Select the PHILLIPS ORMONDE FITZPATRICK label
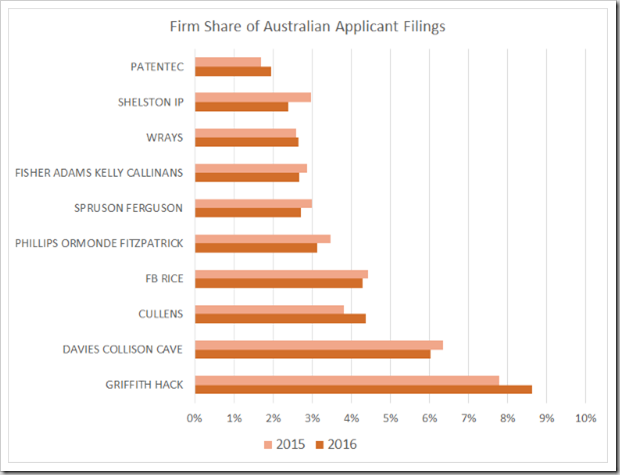 tap(99, 243)
